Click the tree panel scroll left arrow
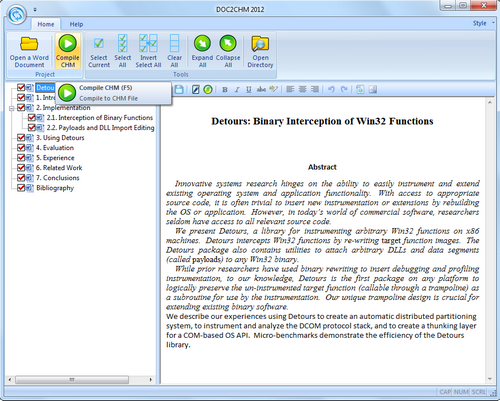The image size is (500, 401). point(10,379)
